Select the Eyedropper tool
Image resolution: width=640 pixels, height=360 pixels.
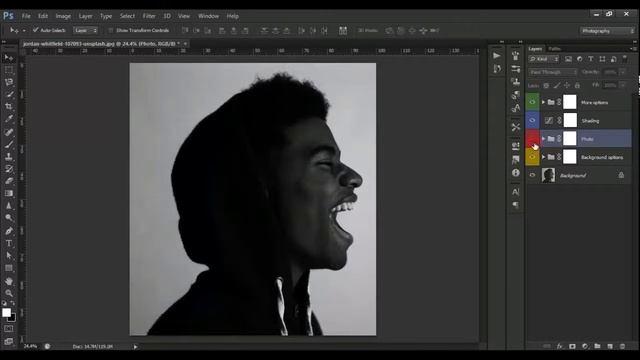[x=9, y=119]
